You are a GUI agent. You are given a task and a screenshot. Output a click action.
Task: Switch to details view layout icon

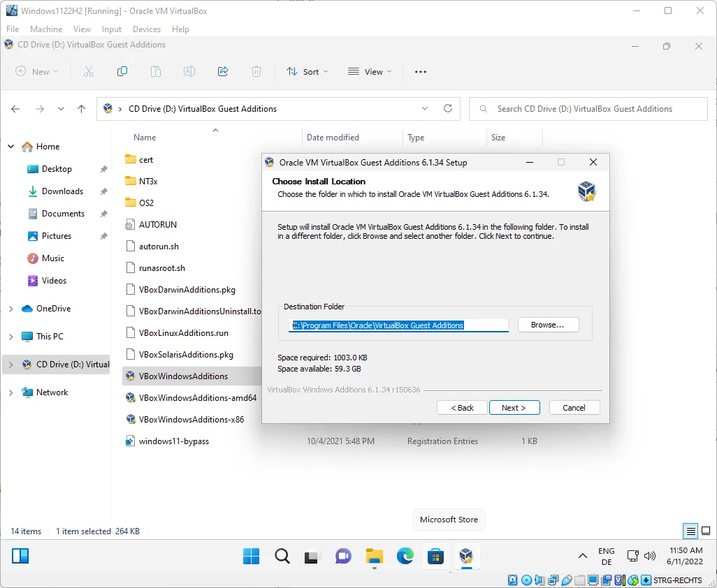690,531
